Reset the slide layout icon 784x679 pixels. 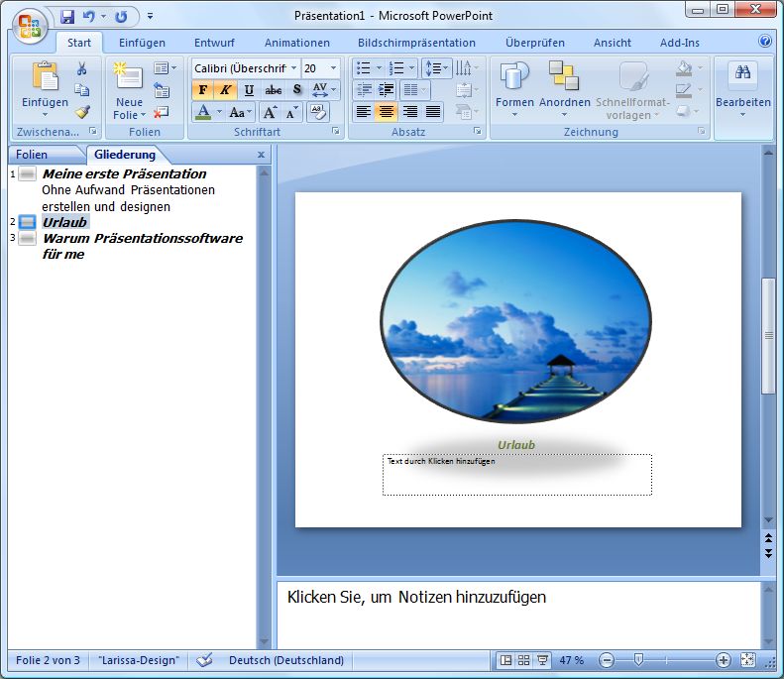pos(162,90)
